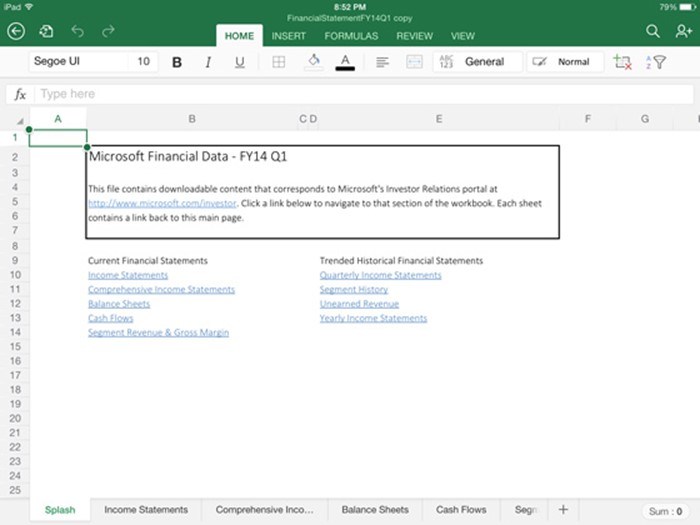Redo the last action
Screen dimensions: 700x525
click(108, 31)
